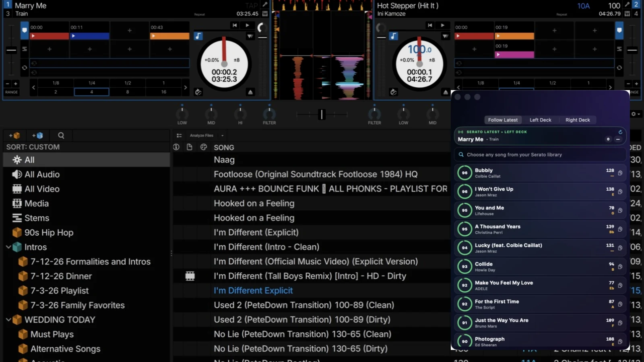Click the censor icon on left deck

(x=198, y=92)
